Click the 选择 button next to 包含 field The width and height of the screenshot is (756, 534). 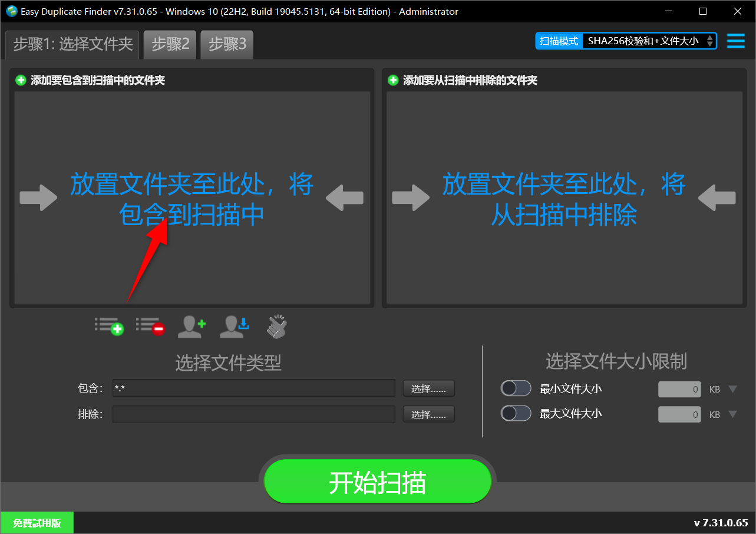428,388
